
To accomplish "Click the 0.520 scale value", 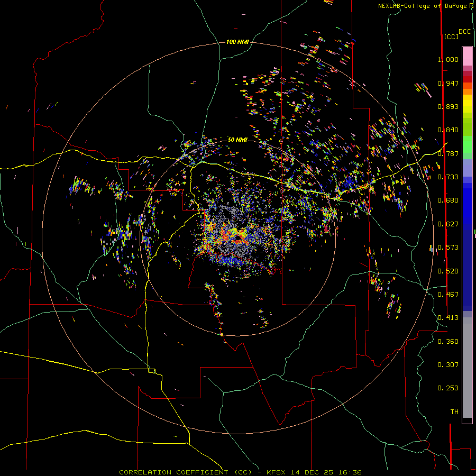I will [x=448, y=271].
